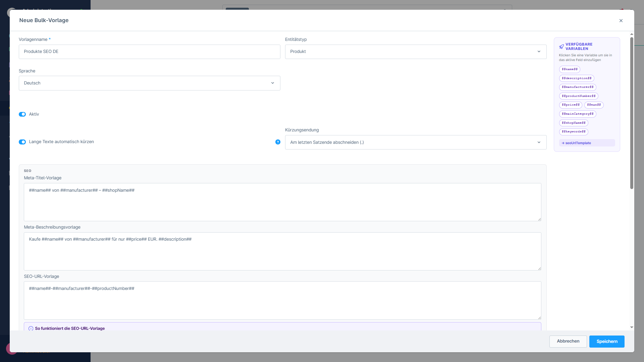The image size is (644, 362).
Task: Click the dialog's vertical scrollbar
Action: pyautogui.click(x=632, y=114)
